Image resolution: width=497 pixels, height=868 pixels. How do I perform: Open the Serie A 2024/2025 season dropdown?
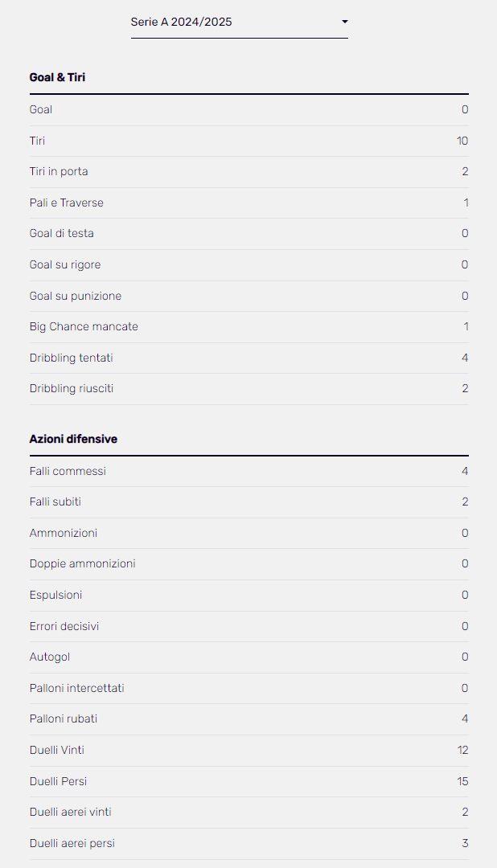(x=238, y=23)
